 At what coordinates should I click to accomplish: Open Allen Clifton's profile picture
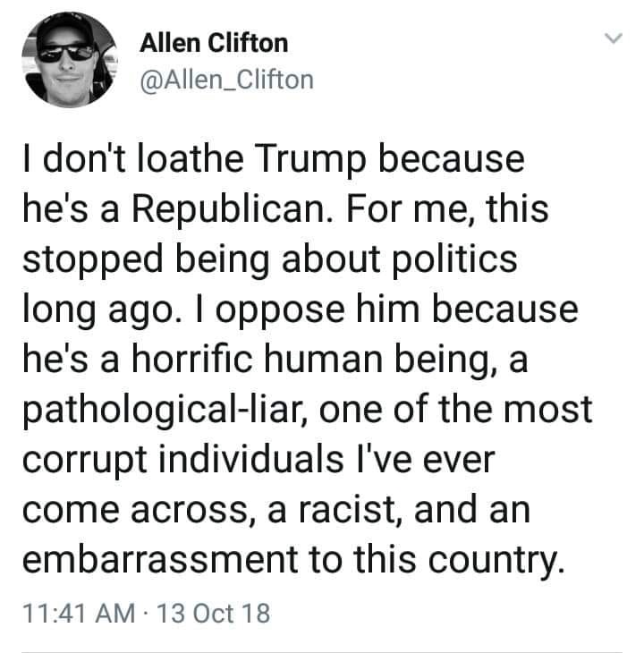click(x=68, y=61)
